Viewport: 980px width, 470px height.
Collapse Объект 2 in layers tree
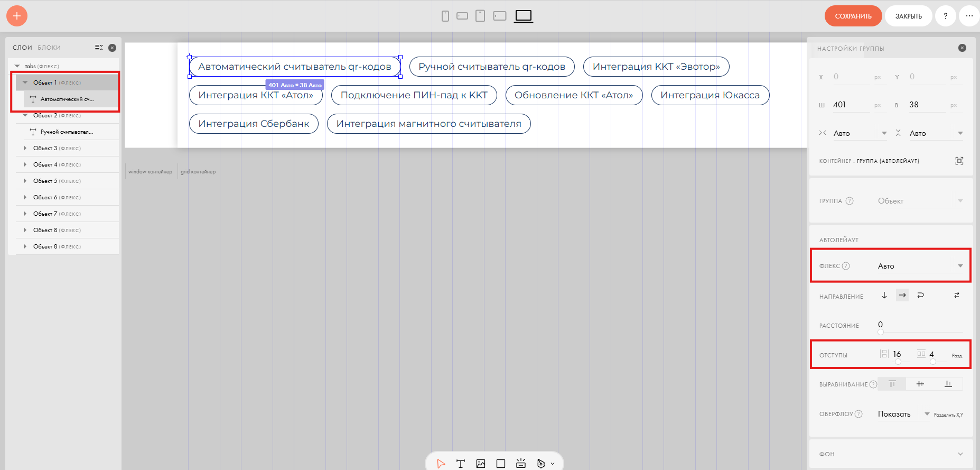25,115
